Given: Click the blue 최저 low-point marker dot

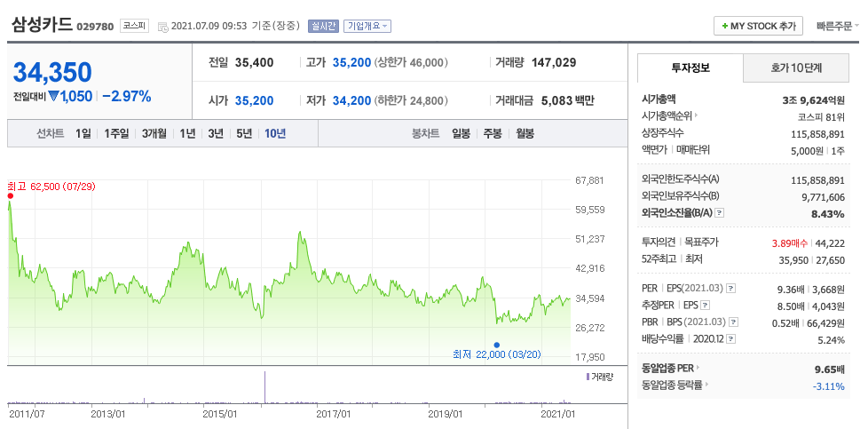Looking at the screenshot, I should coord(496,345).
